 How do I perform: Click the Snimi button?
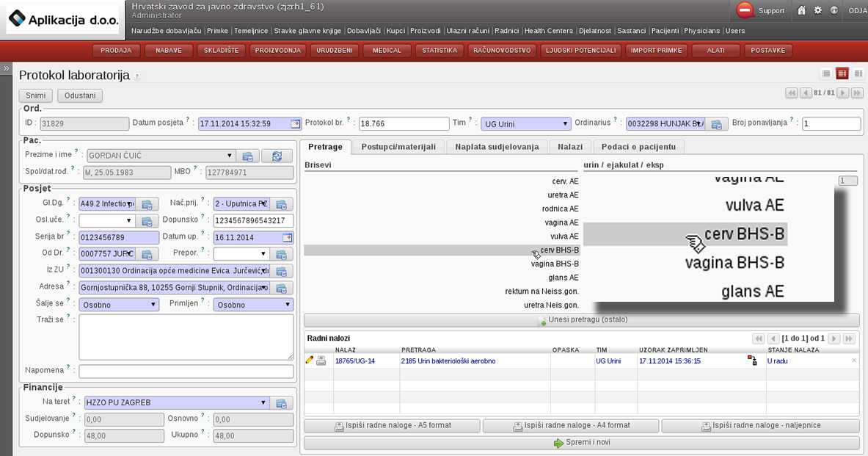tap(36, 95)
